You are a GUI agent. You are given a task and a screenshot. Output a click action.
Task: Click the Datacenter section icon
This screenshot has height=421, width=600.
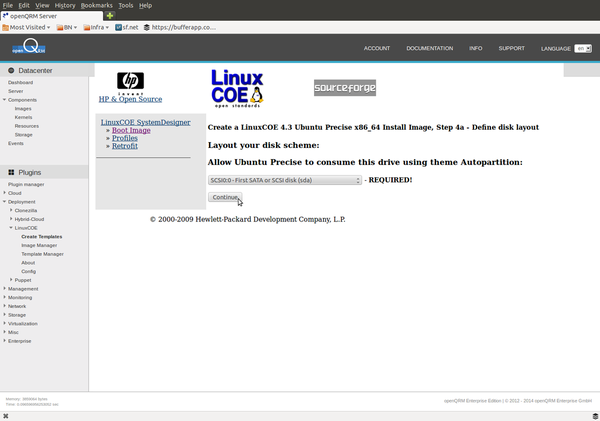click(x=11, y=70)
